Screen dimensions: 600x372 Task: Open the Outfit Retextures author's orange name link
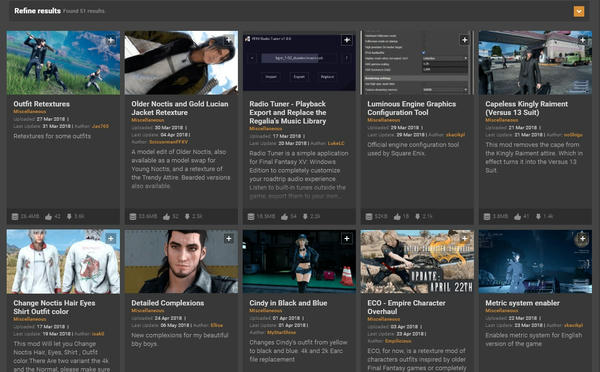pyautogui.click(x=100, y=126)
